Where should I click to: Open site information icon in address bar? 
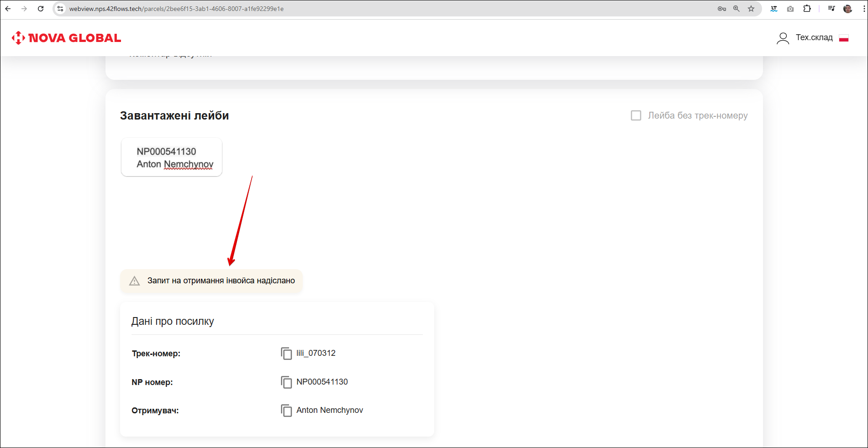pos(60,9)
